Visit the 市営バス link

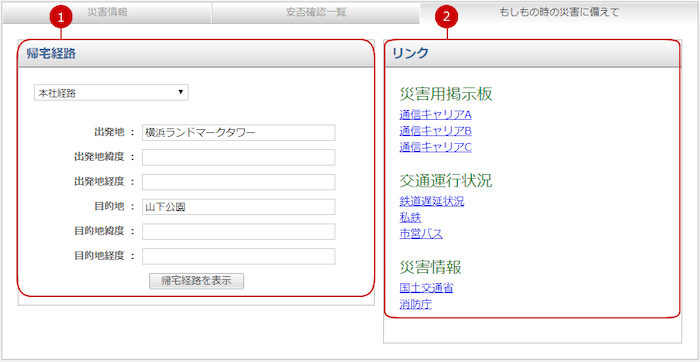tap(421, 233)
